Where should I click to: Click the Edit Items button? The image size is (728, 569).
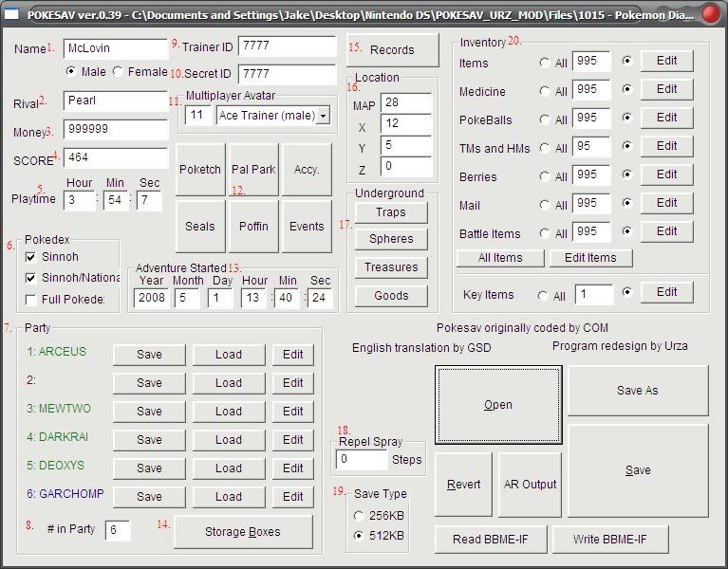click(590, 258)
